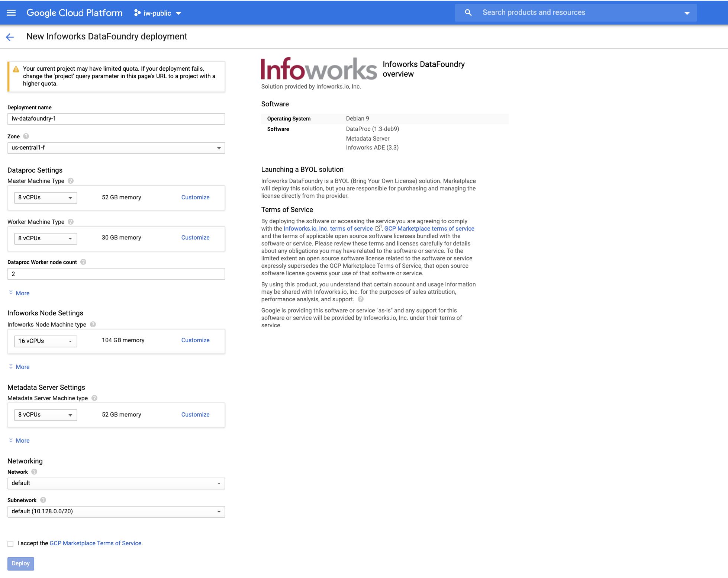Open Infoworks Node 16 vCPUs dropdown
Image resolution: width=728 pixels, height=578 pixels.
coord(45,341)
